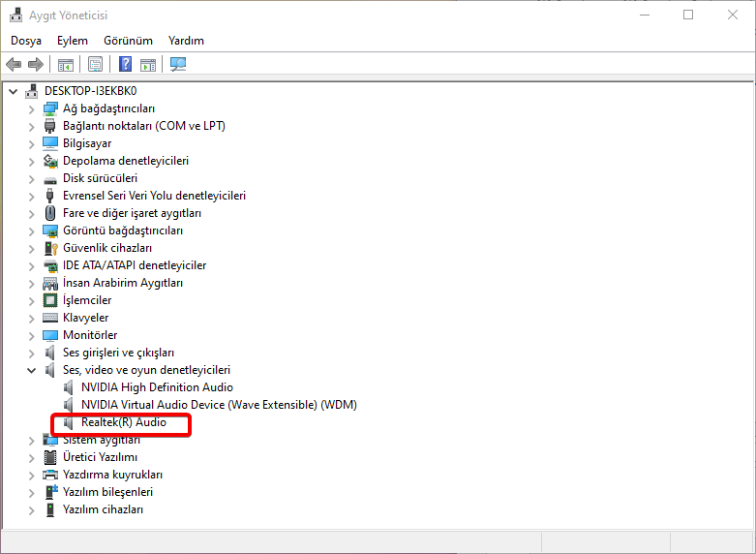
Task: Click the show/hide action pane toolbar icon
Action: click(x=148, y=64)
